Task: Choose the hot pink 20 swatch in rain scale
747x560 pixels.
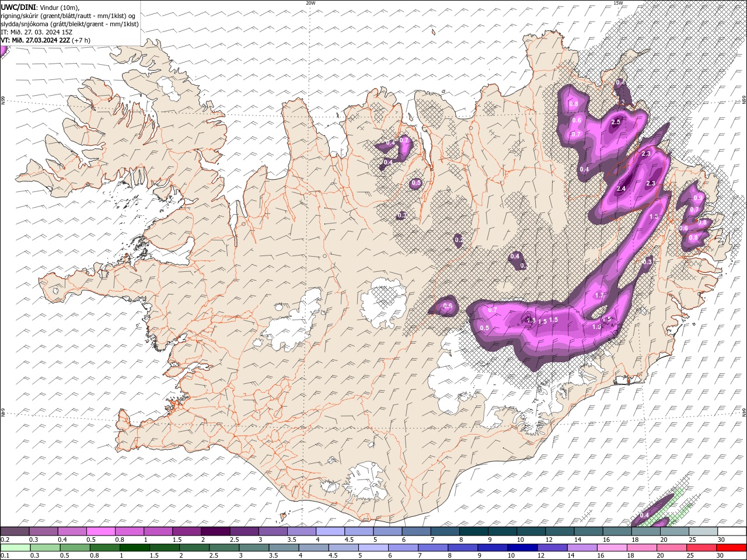Action: pyautogui.click(x=672, y=547)
